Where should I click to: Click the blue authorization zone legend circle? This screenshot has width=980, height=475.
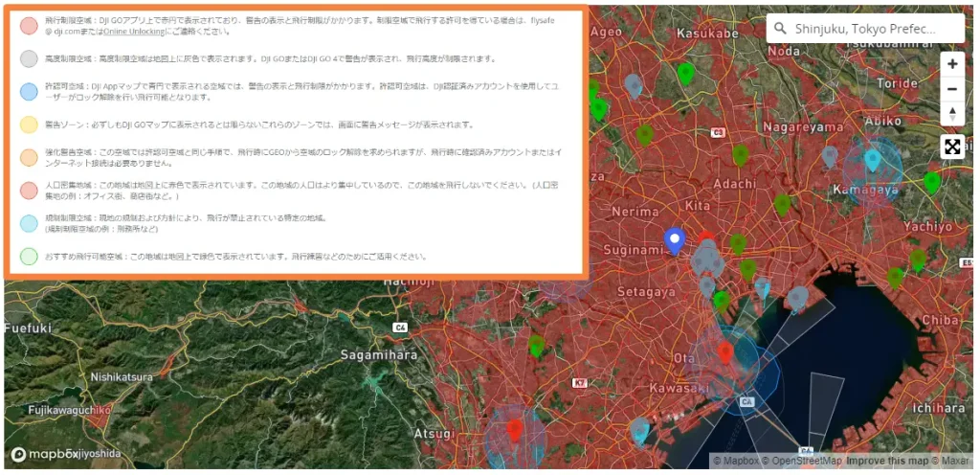[29, 92]
